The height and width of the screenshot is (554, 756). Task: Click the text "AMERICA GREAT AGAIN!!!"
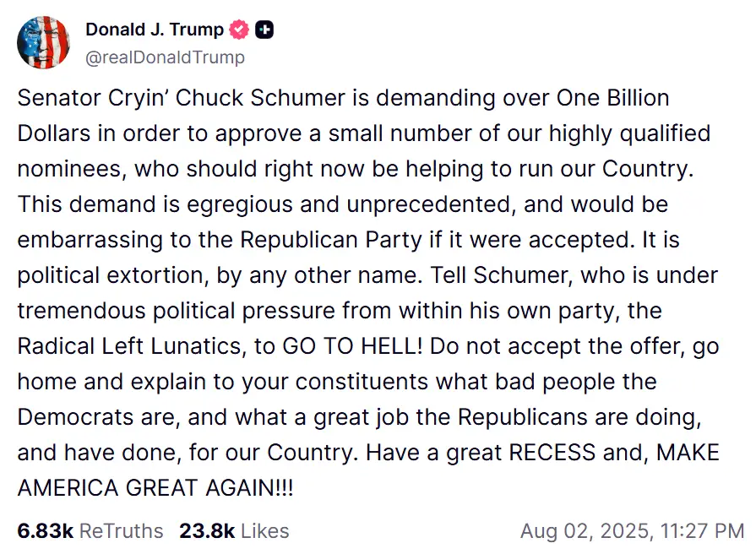[x=155, y=487]
